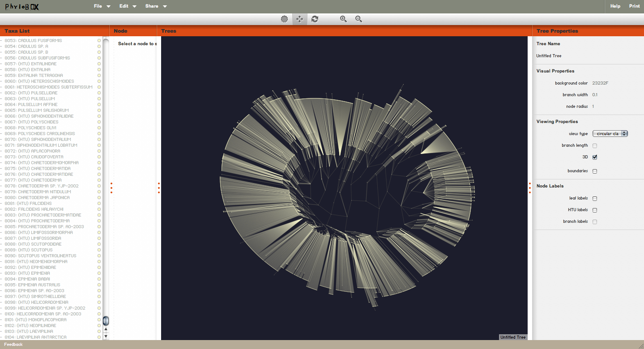Edit the node radius value
The width and height of the screenshot is (644, 349).
coord(593,106)
